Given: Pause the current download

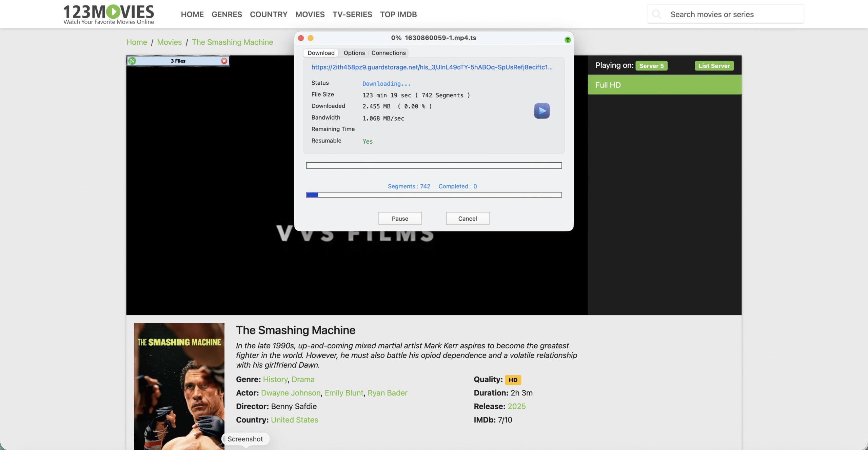Looking at the screenshot, I should 400,219.
